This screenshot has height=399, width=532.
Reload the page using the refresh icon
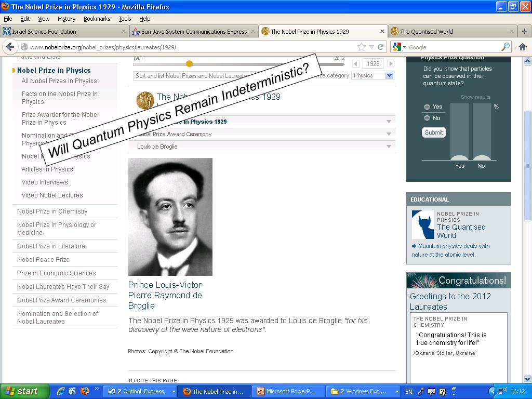(381, 47)
